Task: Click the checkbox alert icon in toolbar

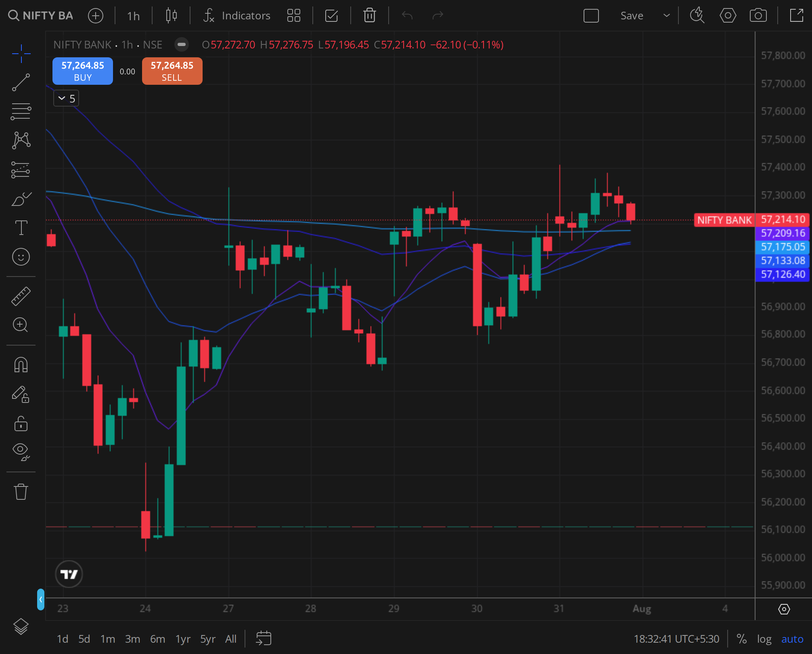Action: click(331, 16)
